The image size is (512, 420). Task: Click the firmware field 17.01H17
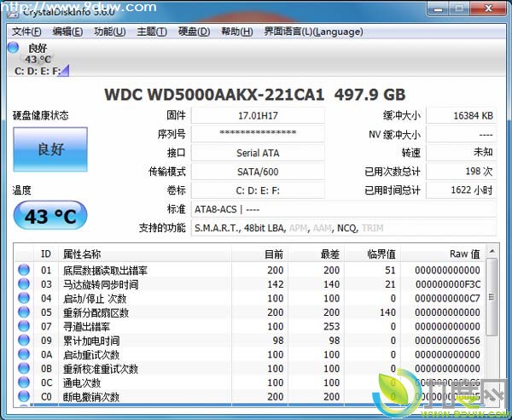tap(258, 115)
